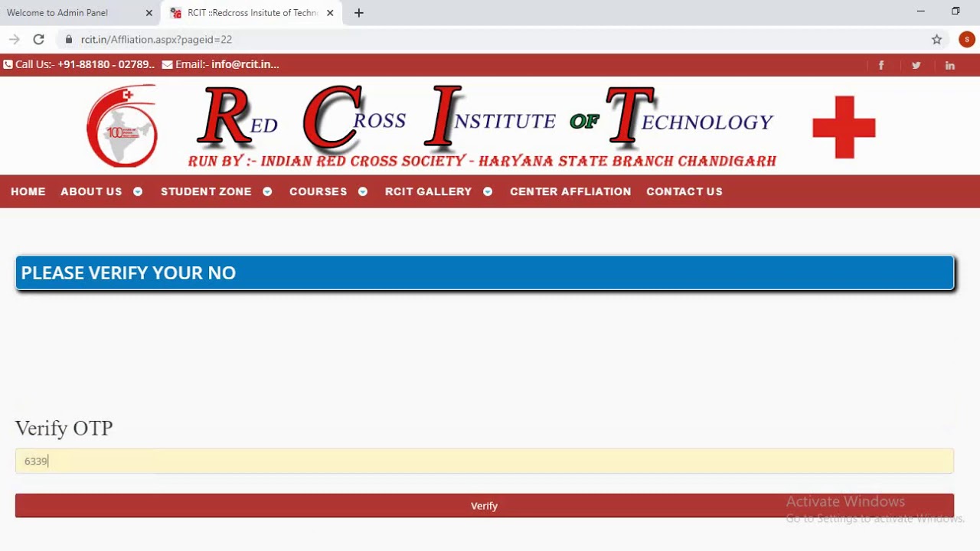Click the browser reload icon
The image size is (980, 551).
coord(38,39)
